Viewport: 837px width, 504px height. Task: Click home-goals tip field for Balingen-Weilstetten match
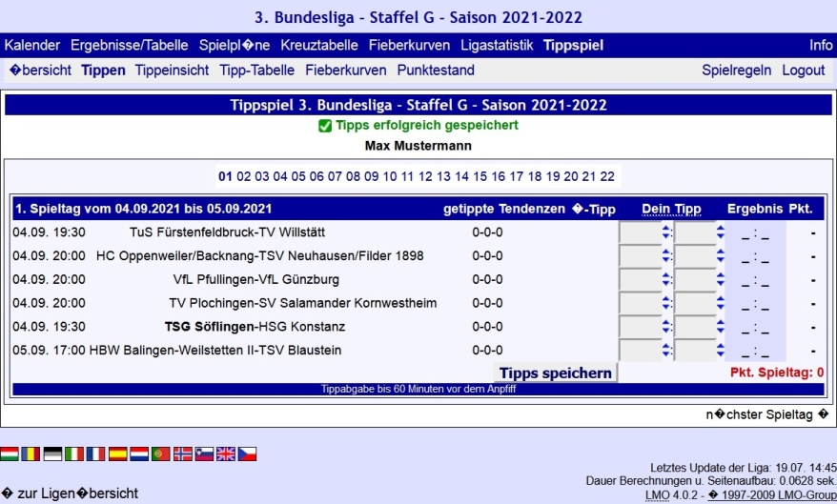[639, 351]
